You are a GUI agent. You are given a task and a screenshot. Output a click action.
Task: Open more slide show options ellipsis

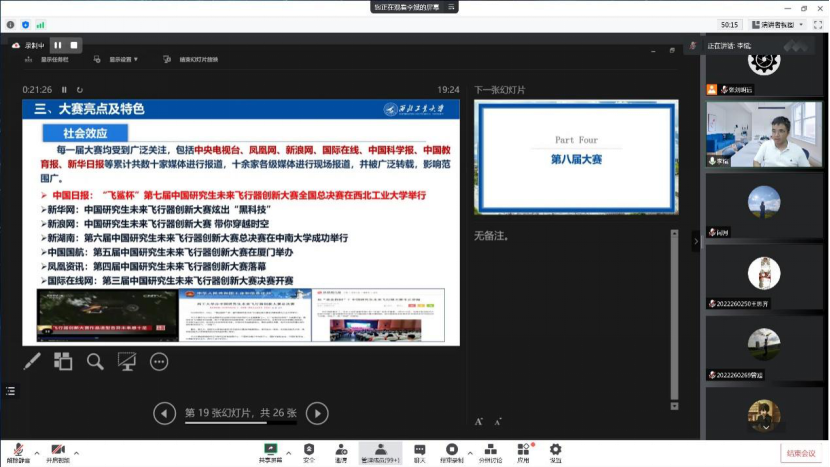pos(159,362)
